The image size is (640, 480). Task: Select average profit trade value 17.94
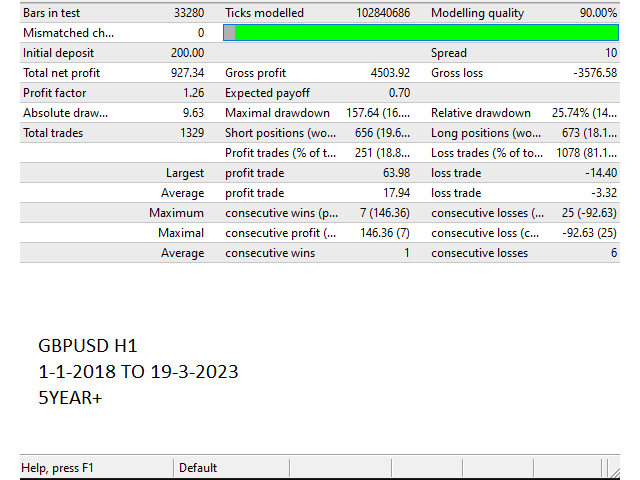click(396, 193)
